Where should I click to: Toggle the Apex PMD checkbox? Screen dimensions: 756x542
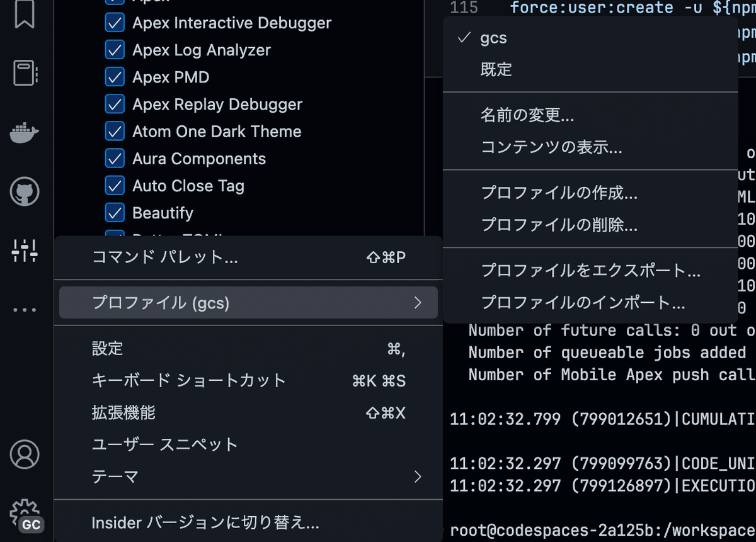115,77
